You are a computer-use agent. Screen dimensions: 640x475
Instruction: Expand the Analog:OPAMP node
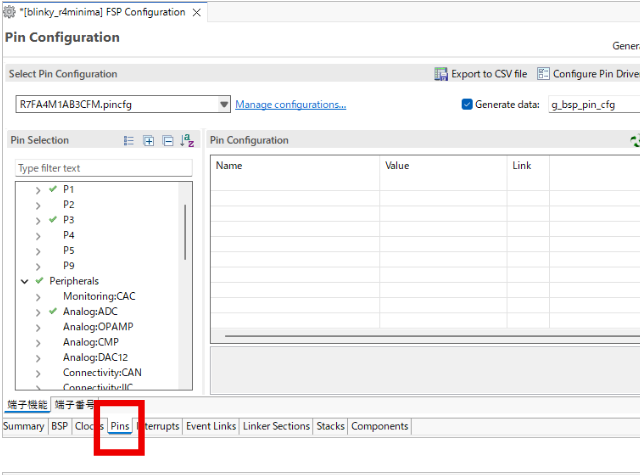click(38, 328)
